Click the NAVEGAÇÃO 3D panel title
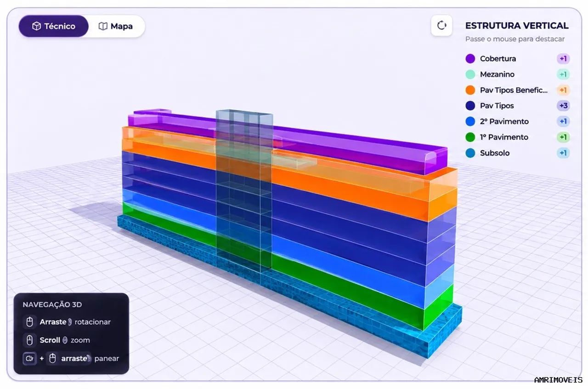This screenshot has width=588, height=389. [52, 304]
